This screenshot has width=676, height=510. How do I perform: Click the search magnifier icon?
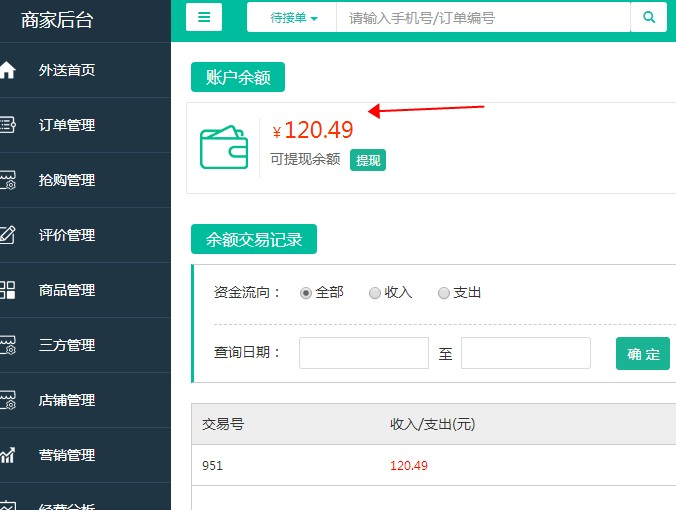[x=649, y=17]
